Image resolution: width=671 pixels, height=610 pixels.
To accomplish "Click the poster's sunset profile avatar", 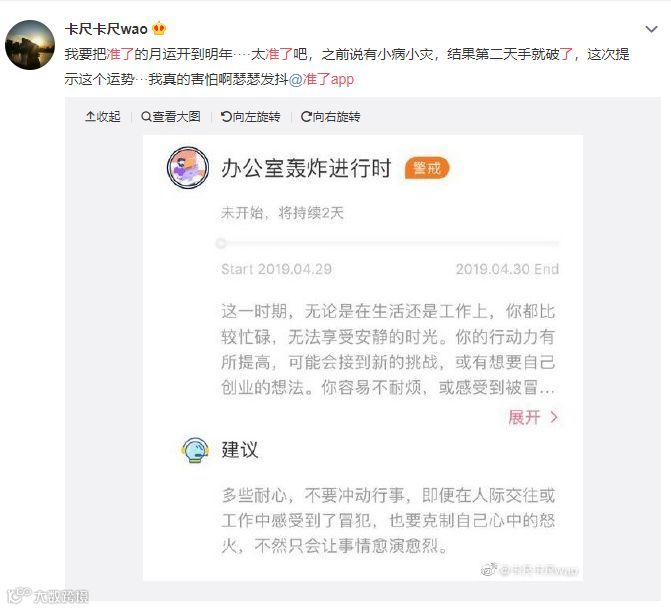I will (x=30, y=45).
